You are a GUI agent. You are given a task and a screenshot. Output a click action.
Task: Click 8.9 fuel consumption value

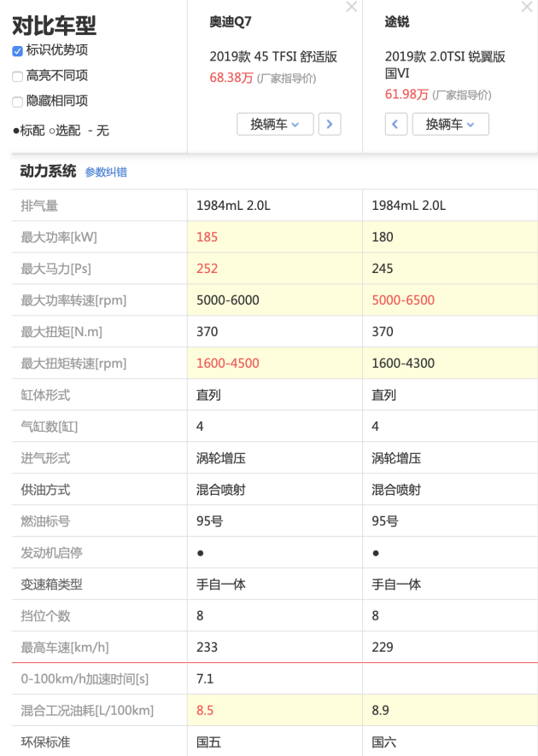pyautogui.click(x=380, y=710)
